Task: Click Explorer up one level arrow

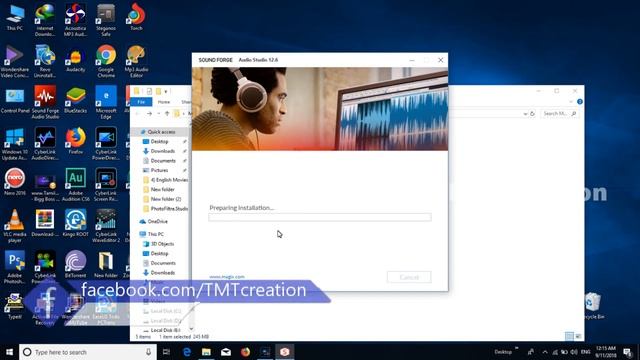Action: pyautogui.click(x=167, y=113)
